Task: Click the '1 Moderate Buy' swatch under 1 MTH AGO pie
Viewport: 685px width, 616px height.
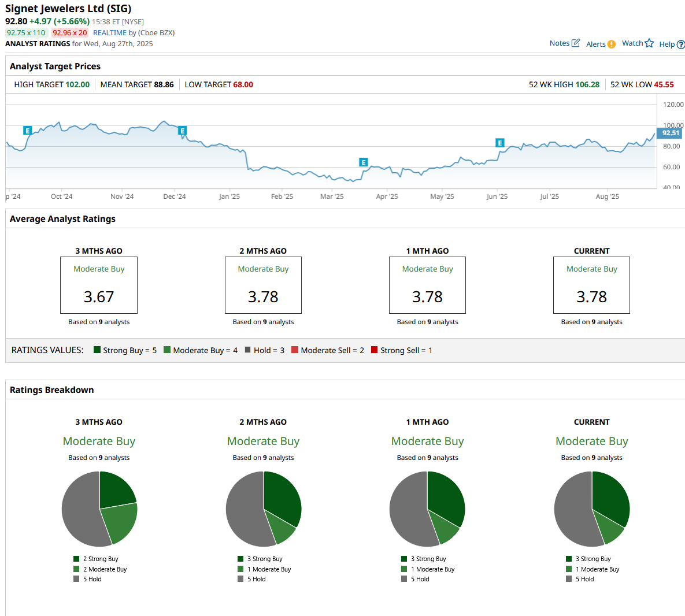Action: [404, 569]
